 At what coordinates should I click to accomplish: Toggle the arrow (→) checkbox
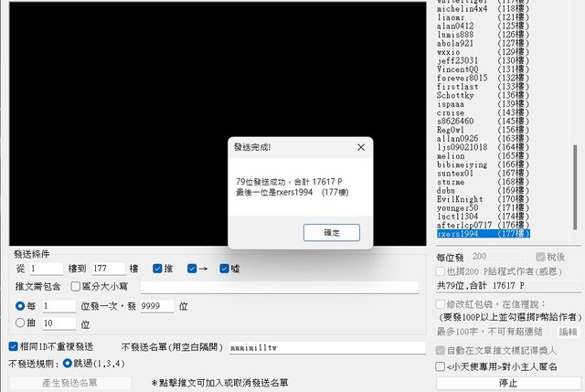tap(192, 269)
